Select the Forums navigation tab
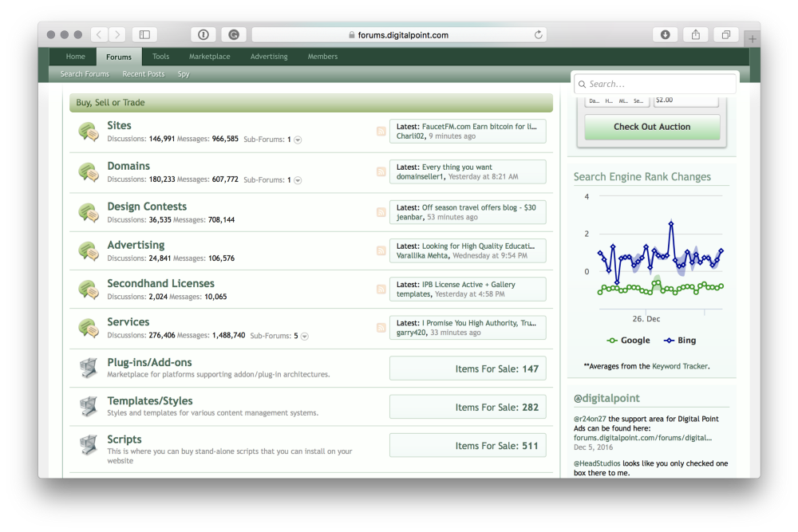The height and width of the screenshot is (532, 798). (x=119, y=57)
